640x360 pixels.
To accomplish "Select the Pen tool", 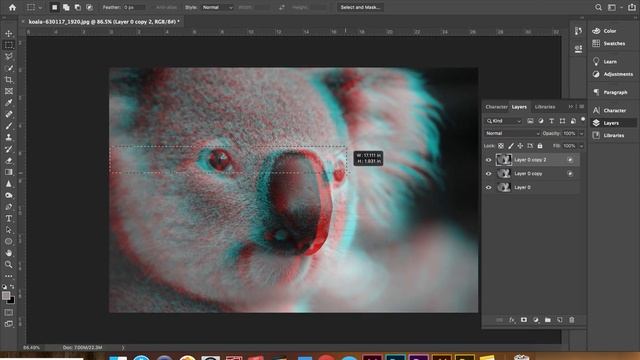I will pos(9,207).
